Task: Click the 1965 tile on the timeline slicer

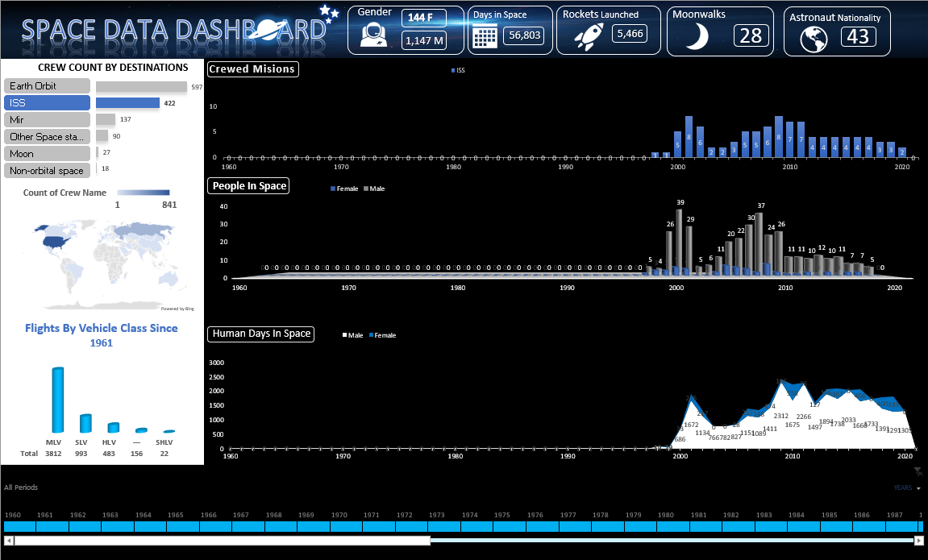Action: [x=182, y=526]
